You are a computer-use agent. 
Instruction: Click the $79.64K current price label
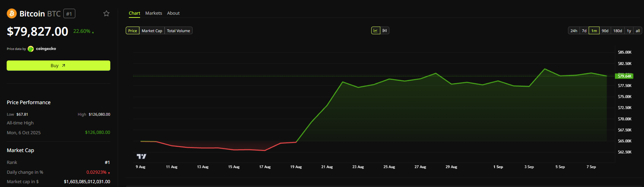click(624, 76)
